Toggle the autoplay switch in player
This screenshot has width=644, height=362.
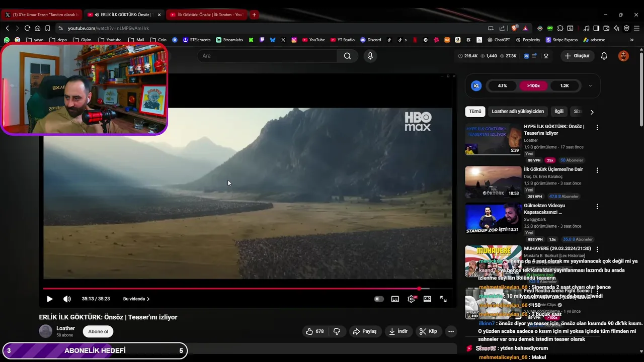pos(379,299)
